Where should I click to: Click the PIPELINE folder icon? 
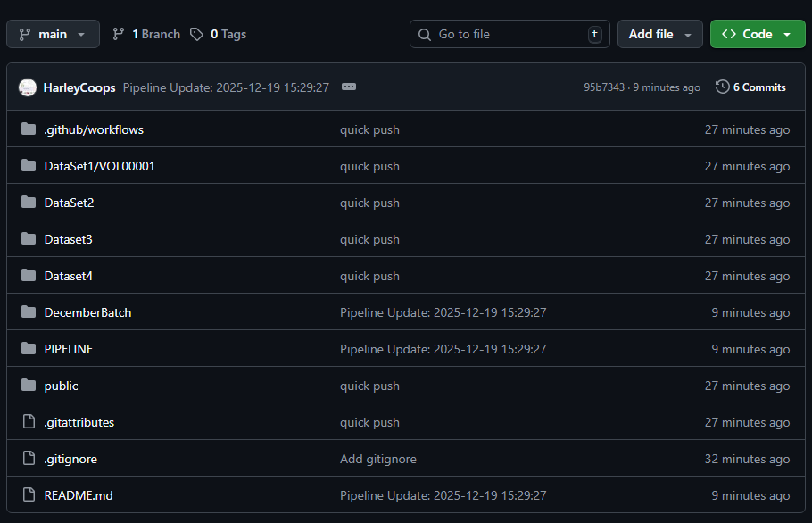29,349
